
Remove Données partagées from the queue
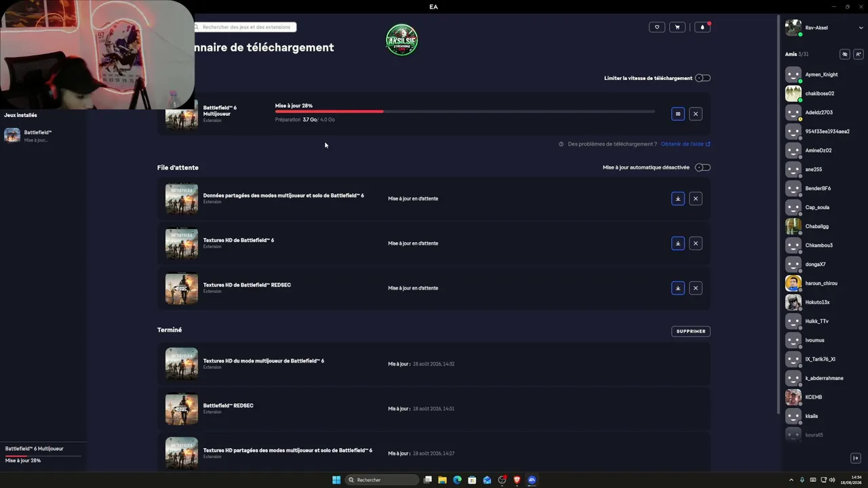click(x=695, y=199)
